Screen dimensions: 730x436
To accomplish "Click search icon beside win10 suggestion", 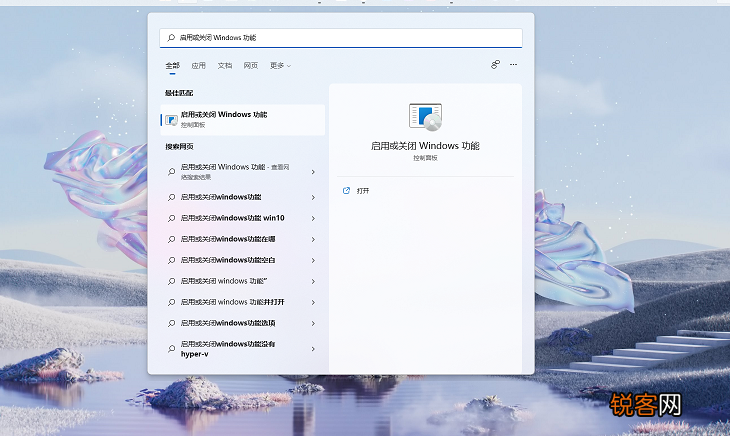I will [171, 218].
